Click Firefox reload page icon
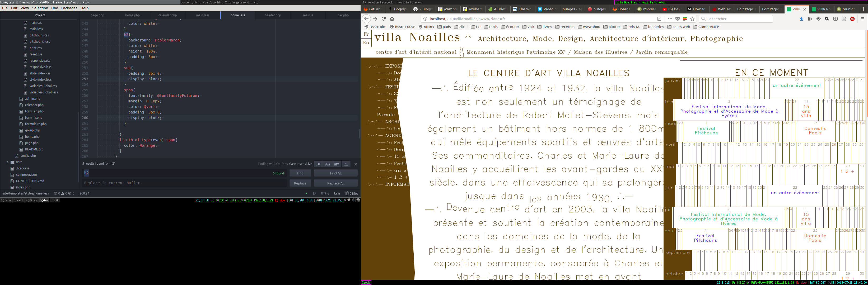This screenshot has height=285, width=868. pos(384,19)
